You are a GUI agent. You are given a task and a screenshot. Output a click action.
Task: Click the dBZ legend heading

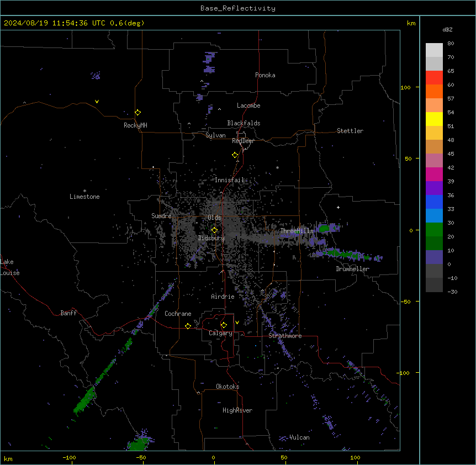(x=447, y=29)
